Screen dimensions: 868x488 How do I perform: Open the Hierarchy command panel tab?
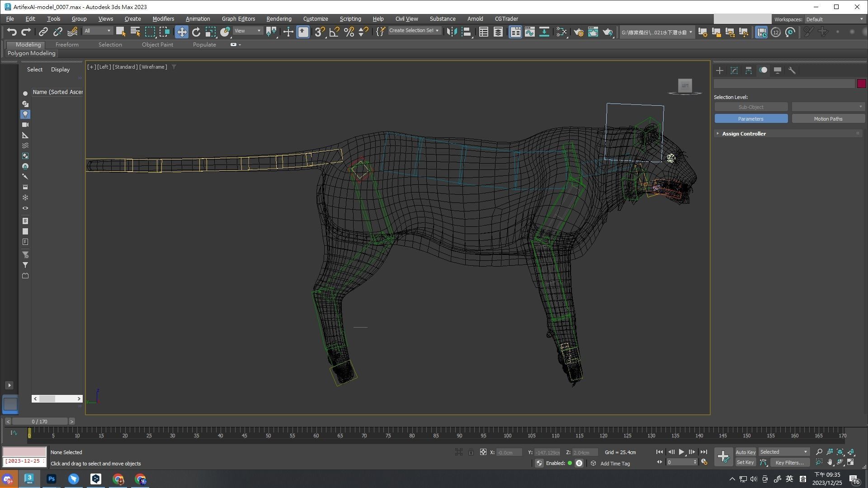tap(749, 70)
